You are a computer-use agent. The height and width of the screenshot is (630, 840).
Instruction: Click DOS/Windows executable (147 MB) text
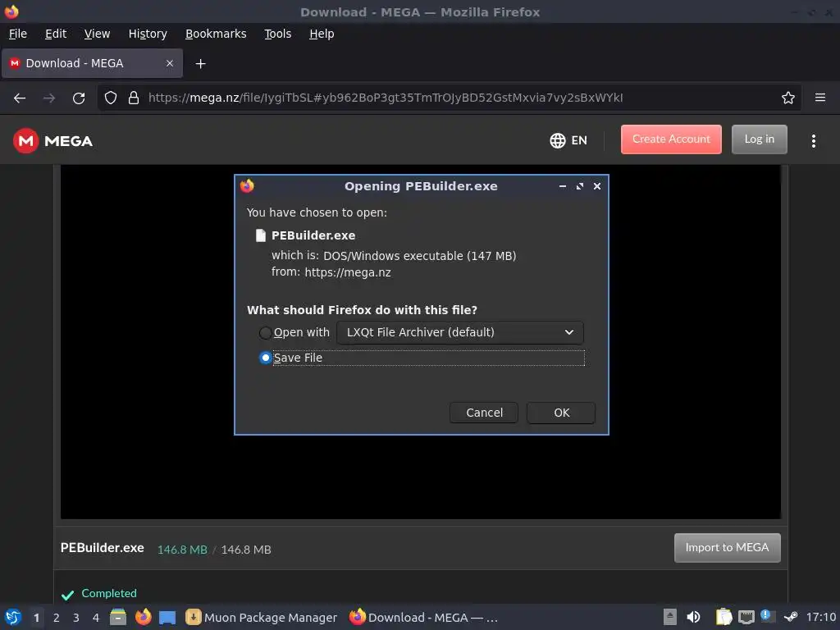pos(420,256)
